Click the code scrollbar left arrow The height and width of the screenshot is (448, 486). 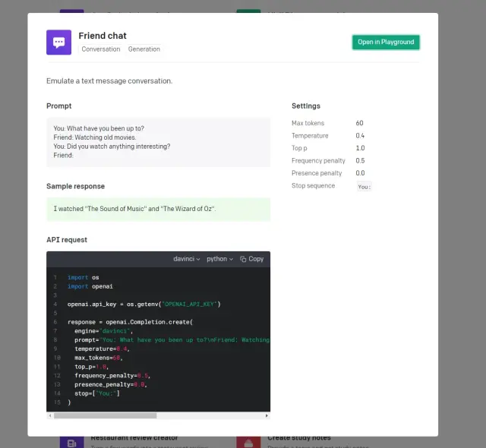(x=50, y=415)
